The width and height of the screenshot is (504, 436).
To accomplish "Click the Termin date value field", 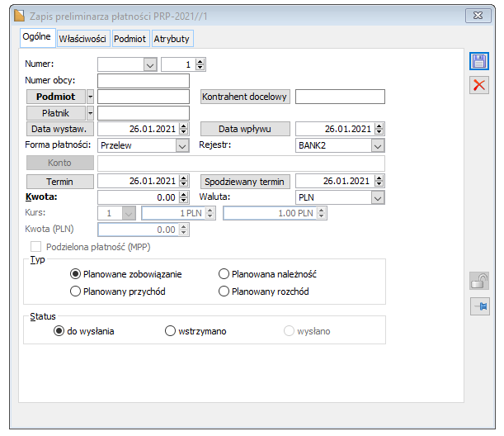I will [x=139, y=181].
